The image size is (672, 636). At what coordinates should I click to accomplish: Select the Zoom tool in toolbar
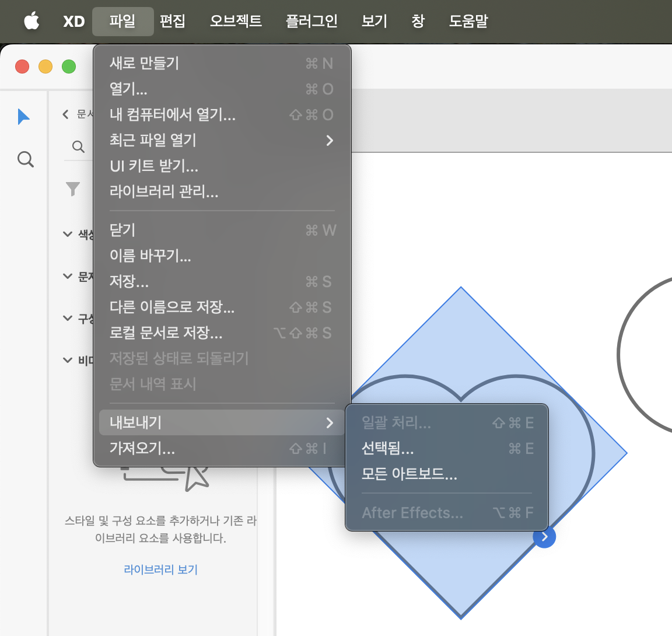click(x=25, y=159)
